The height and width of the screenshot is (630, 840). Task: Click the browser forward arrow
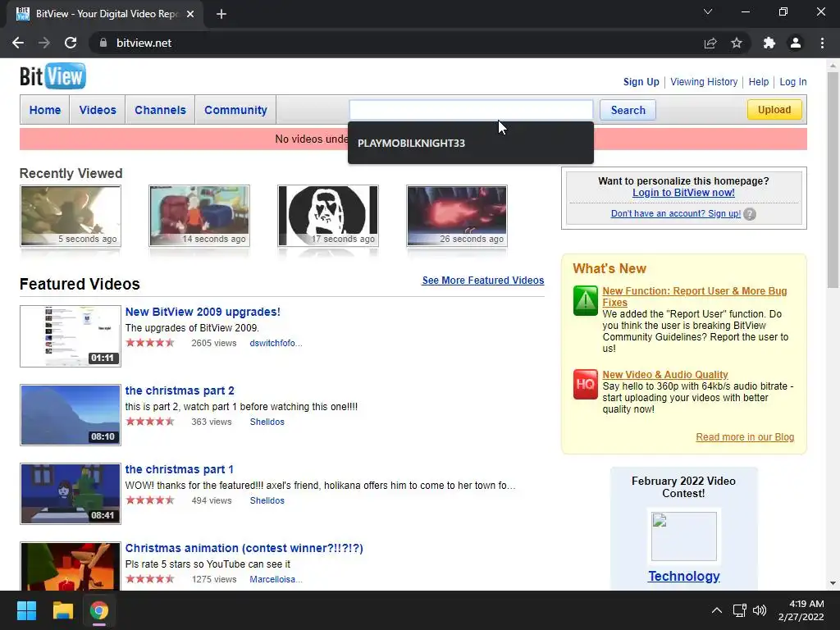pyautogui.click(x=44, y=43)
